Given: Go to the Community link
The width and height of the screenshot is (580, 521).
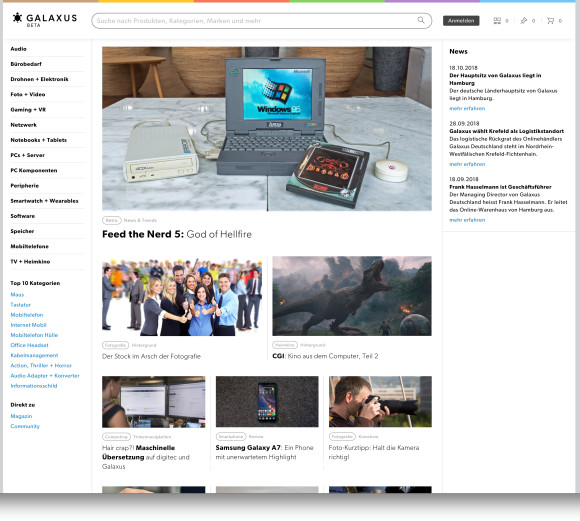Looking at the screenshot, I should pos(25,426).
